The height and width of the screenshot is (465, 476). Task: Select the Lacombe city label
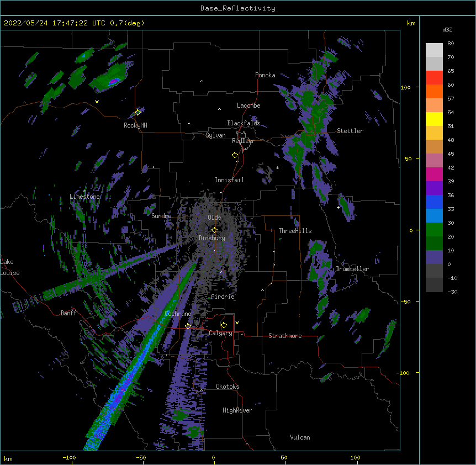coord(248,105)
